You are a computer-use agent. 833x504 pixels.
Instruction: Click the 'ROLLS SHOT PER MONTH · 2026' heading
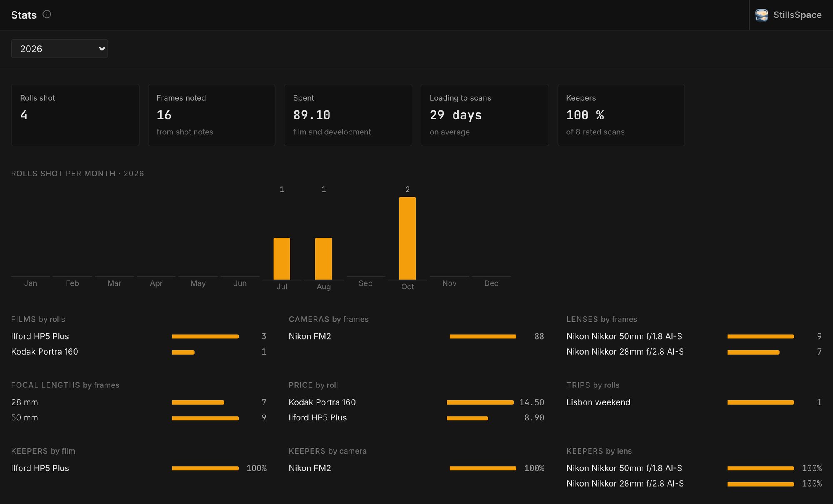coord(77,174)
